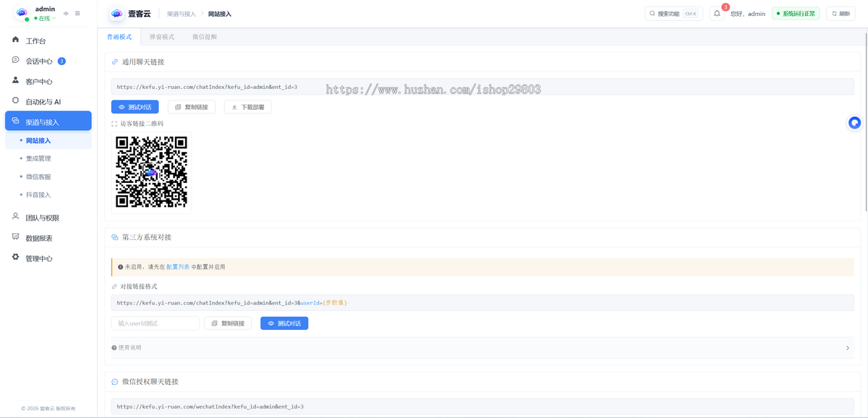Click the 系统运行正常 status badge
Image resolution: width=868 pixels, height=418 pixels.
[x=796, y=14]
